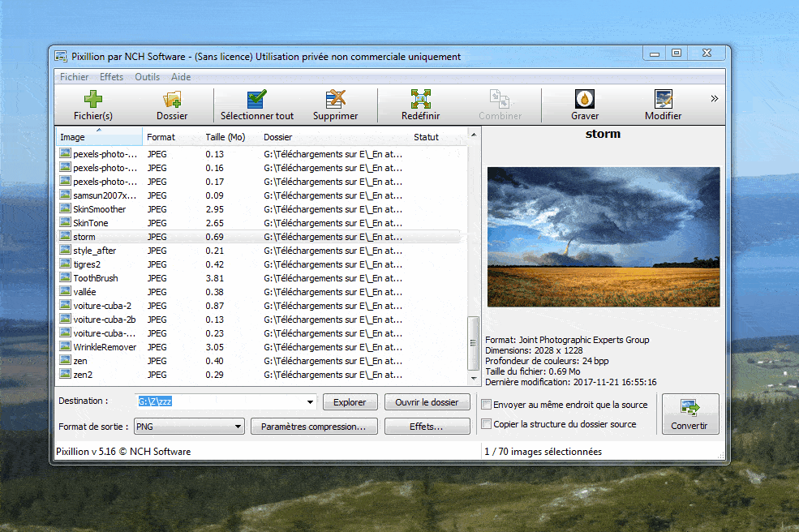Click the Fichier(s) add files icon

92,99
